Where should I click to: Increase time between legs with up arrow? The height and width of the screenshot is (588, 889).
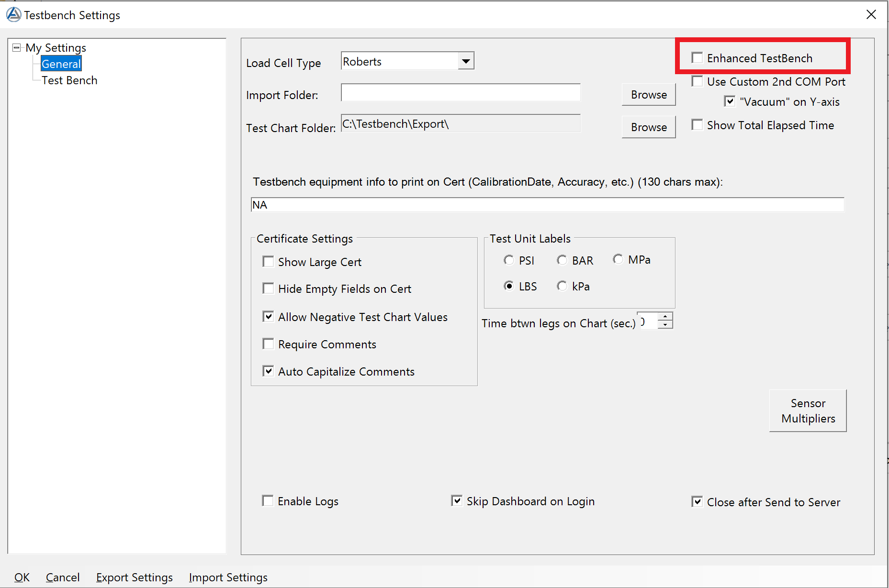pyautogui.click(x=665, y=317)
